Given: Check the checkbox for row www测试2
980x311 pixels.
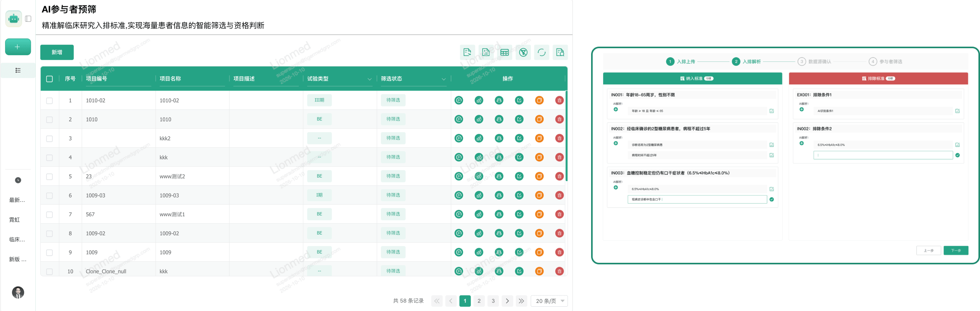Looking at the screenshot, I should [x=49, y=176].
